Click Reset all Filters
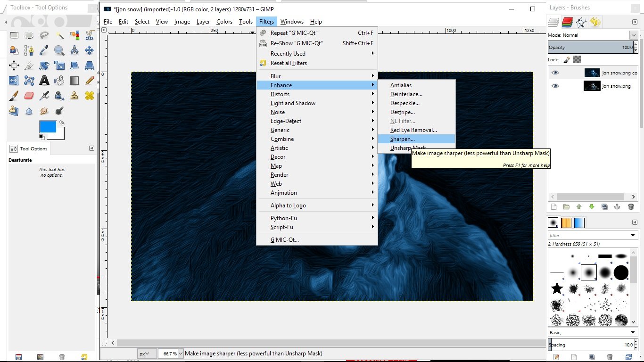 point(289,63)
